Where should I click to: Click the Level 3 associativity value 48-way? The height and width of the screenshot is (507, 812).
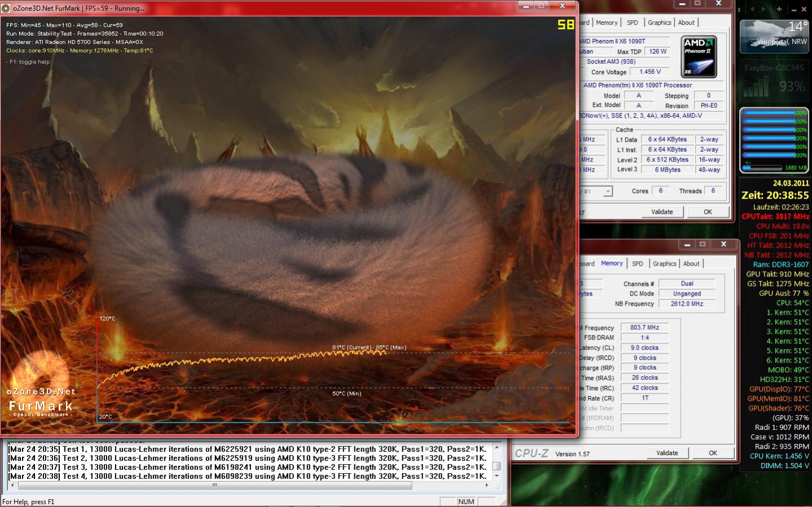[709, 169]
